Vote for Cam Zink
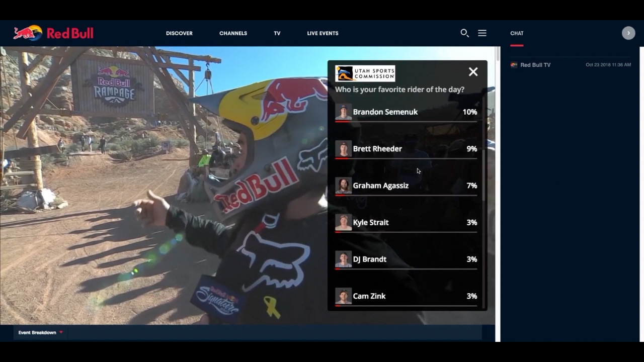644x362 pixels. point(406,296)
